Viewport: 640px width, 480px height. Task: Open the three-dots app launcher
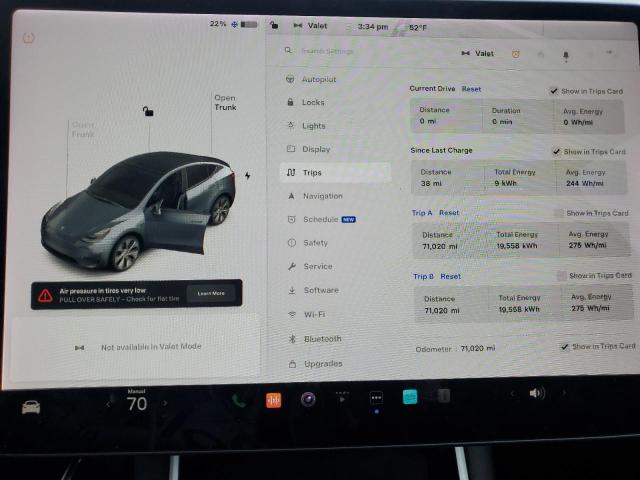coord(376,398)
